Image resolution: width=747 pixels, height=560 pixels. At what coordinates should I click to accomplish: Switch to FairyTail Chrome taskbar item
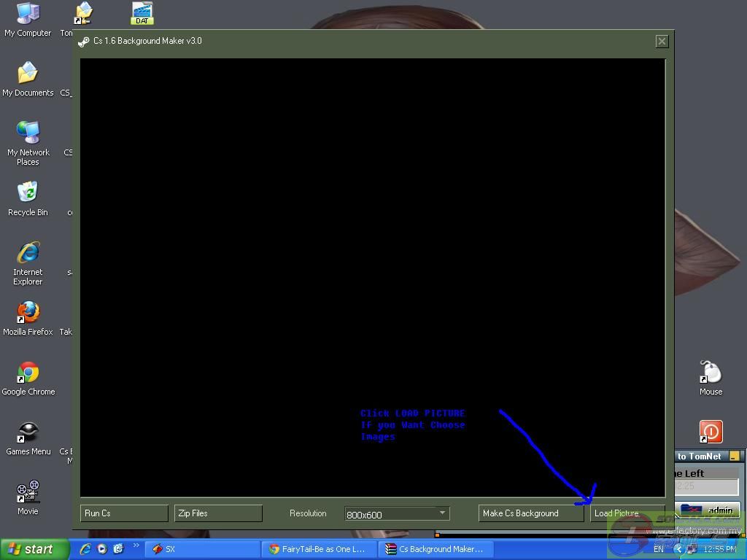tap(320, 549)
